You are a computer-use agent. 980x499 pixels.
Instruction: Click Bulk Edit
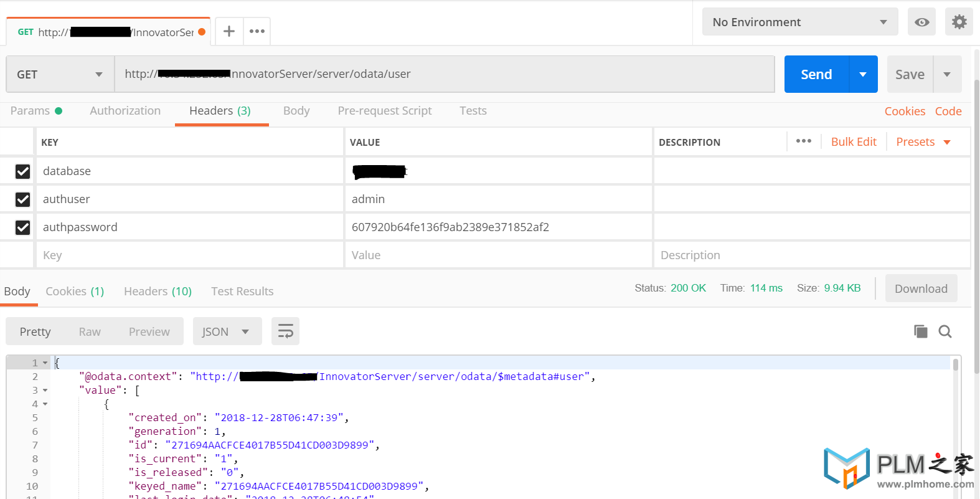pyautogui.click(x=854, y=142)
